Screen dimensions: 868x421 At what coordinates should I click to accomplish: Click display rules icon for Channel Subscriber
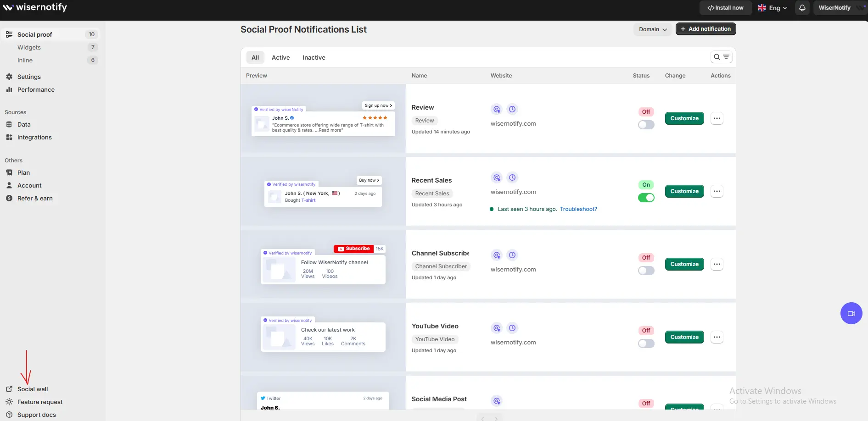[x=497, y=255]
